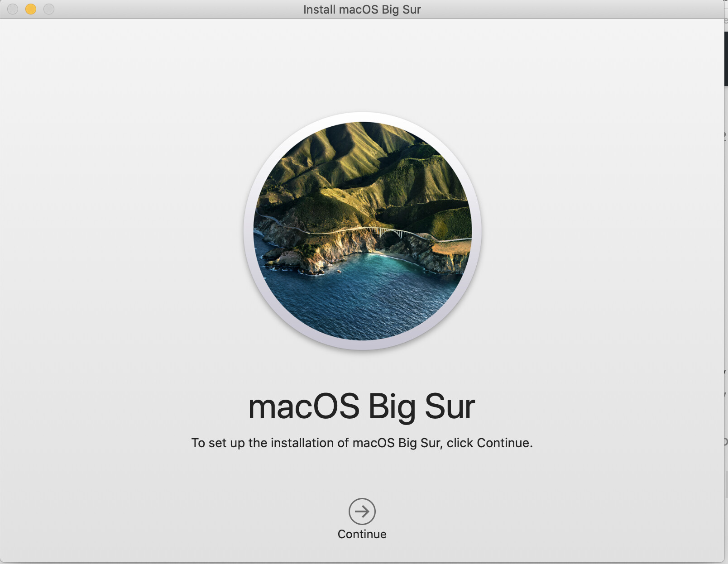Click the "To set up the installation" instruction text
The height and width of the screenshot is (564, 728).
[362, 443]
